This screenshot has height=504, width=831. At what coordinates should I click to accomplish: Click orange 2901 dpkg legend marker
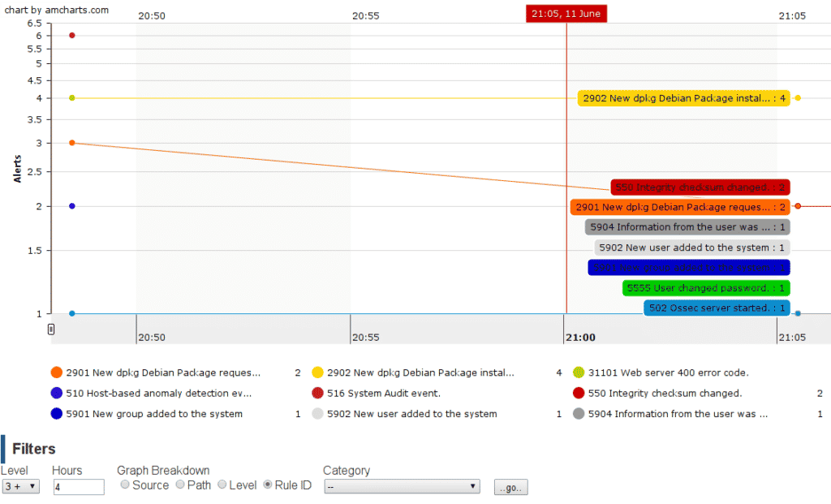56,373
